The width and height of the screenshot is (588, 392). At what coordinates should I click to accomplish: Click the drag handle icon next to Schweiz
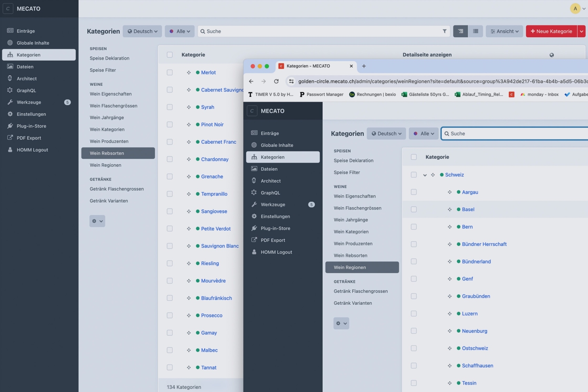click(433, 175)
